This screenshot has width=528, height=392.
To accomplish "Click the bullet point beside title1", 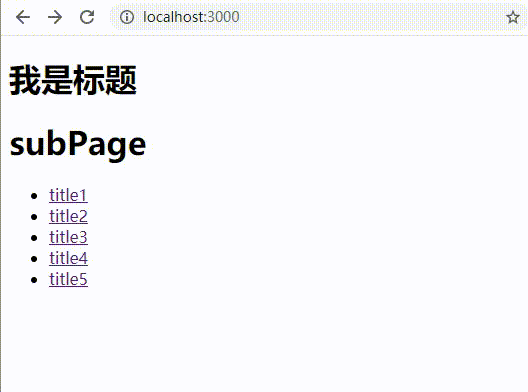I will [34, 196].
